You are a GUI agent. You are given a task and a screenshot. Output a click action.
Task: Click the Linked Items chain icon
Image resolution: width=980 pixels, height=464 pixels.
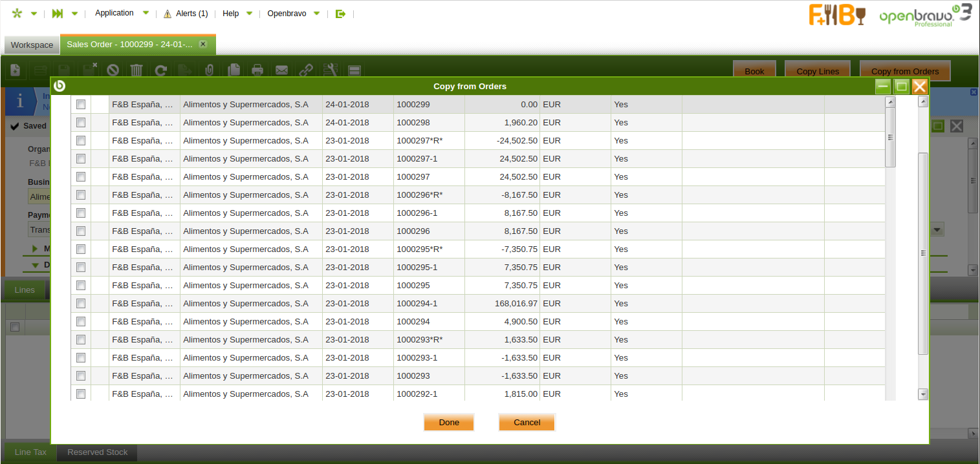click(x=305, y=70)
